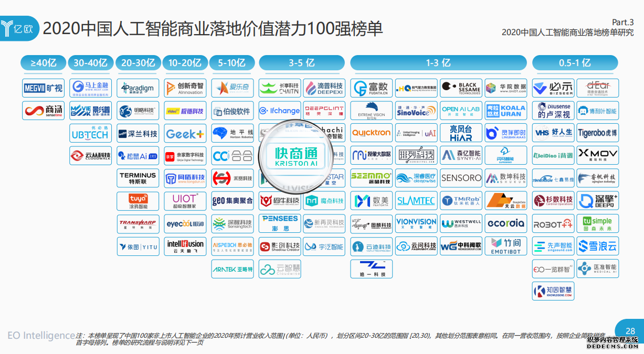Select the SENSORO logo tile

point(460,178)
